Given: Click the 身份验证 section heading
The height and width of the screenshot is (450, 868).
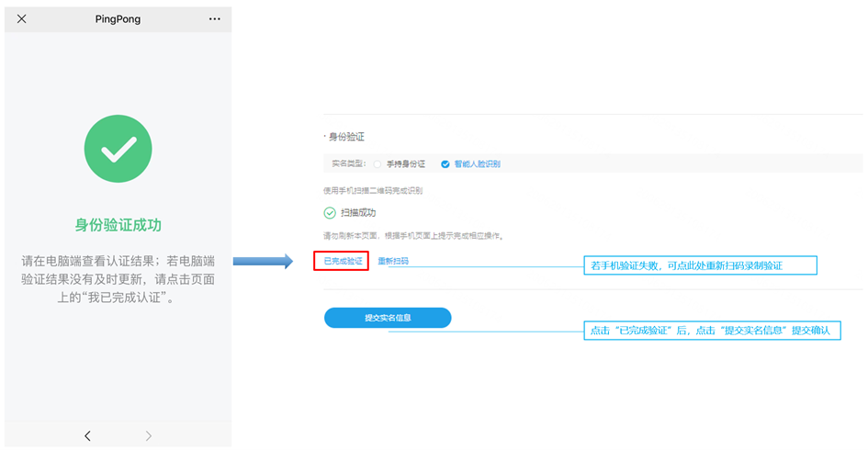Looking at the screenshot, I should pos(346,137).
